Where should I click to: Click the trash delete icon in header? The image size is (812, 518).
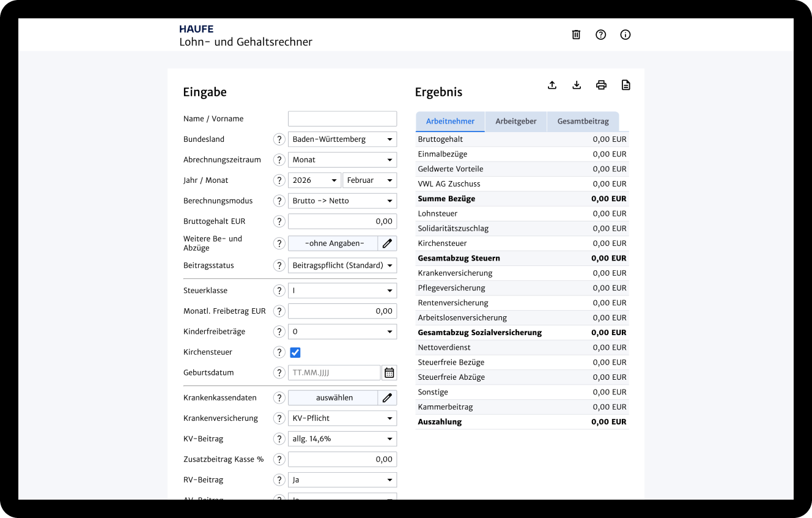click(x=576, y=35)
